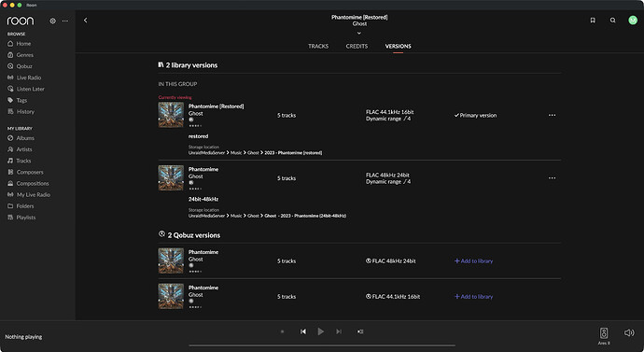The height and width of the screenshot is (352, 644).
Task: Open more options for 24bit-48kHz Phantomime version
Action: [x=552, y=177]
